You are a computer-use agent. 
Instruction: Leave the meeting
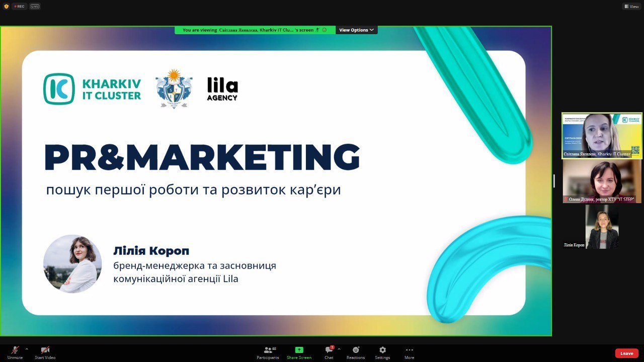click(x=626, y=353)
